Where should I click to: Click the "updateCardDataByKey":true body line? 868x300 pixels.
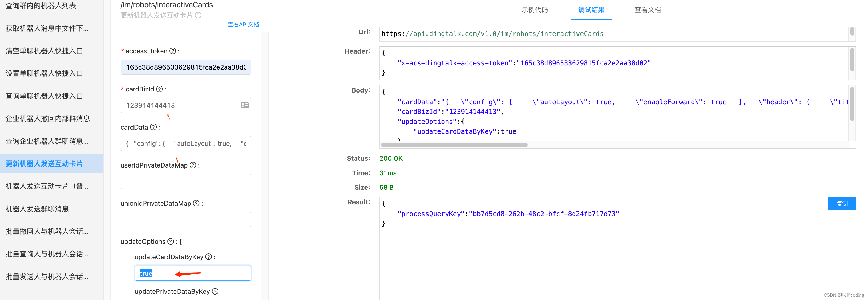(465, 131)
